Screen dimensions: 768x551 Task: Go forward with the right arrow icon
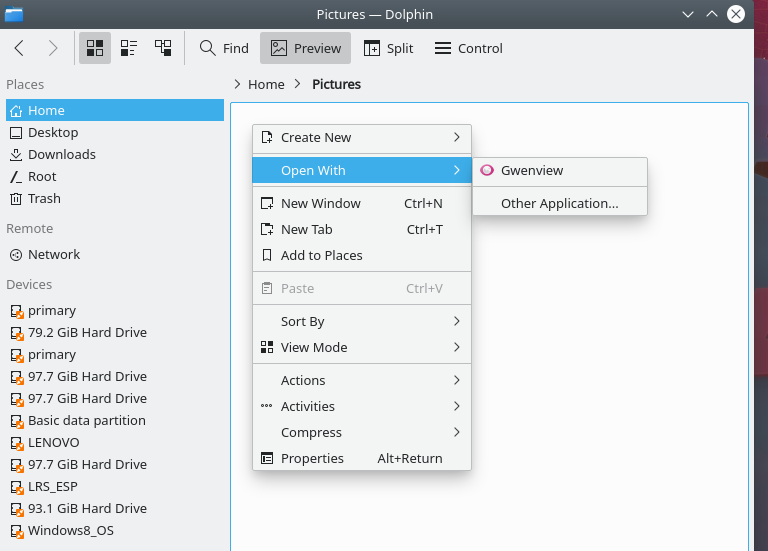tap(53, 48)
